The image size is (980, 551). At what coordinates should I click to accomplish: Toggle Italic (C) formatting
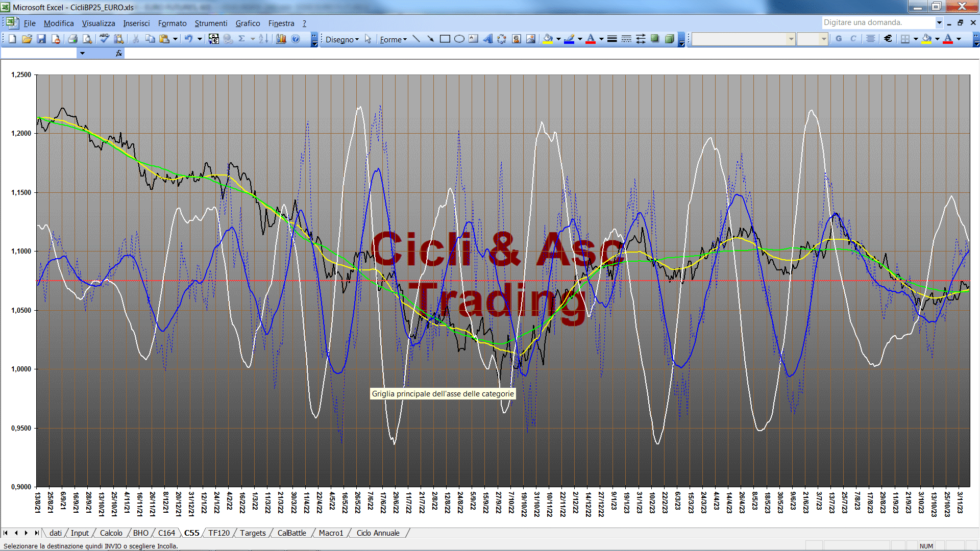point(853,39)
